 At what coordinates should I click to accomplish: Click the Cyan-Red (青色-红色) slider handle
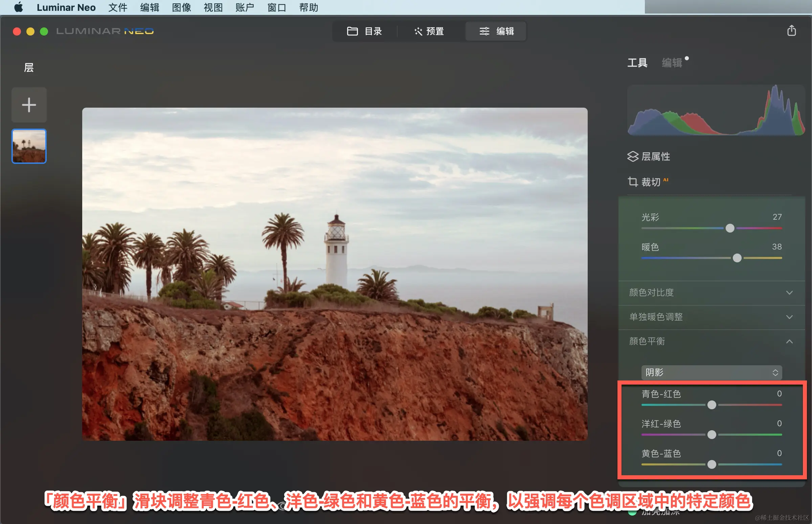pos(712,405)
